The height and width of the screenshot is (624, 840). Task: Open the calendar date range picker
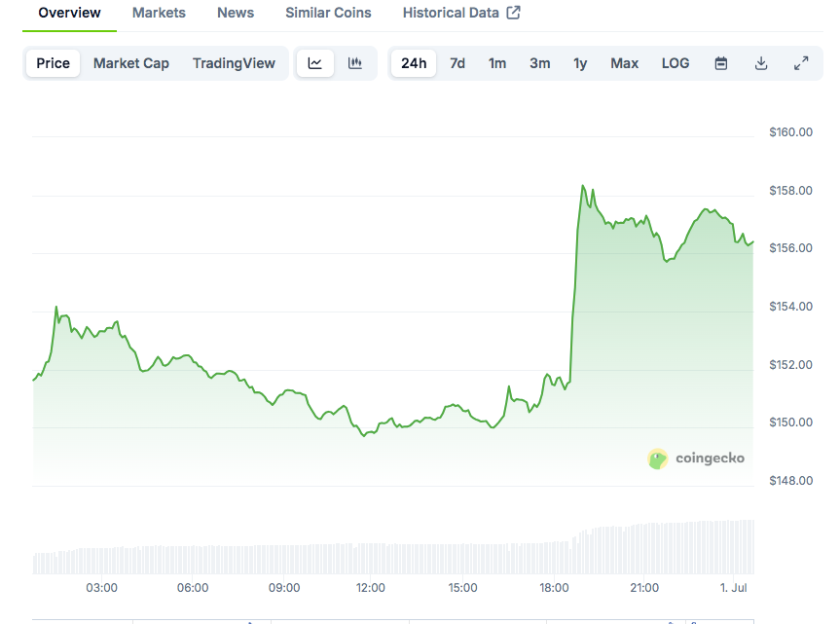(721, 63)
